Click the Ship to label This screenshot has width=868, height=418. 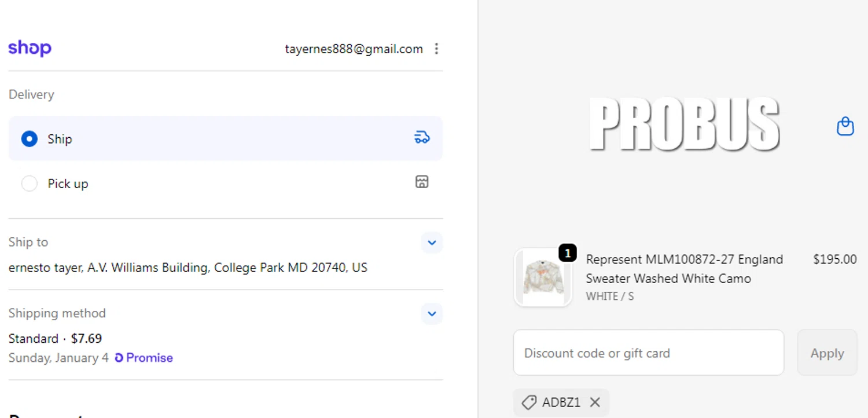(28, 242)
